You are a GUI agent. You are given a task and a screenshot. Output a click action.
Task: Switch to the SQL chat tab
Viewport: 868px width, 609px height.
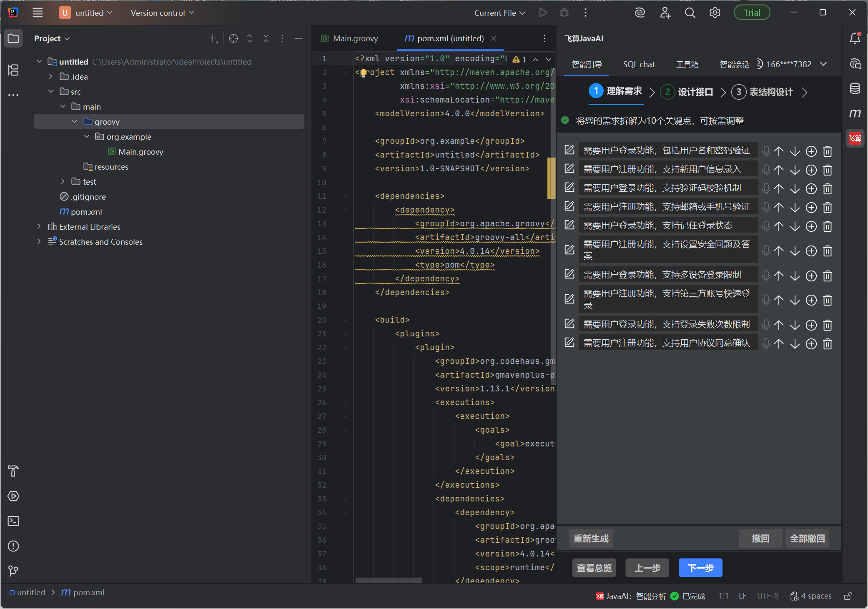(639, 64)
